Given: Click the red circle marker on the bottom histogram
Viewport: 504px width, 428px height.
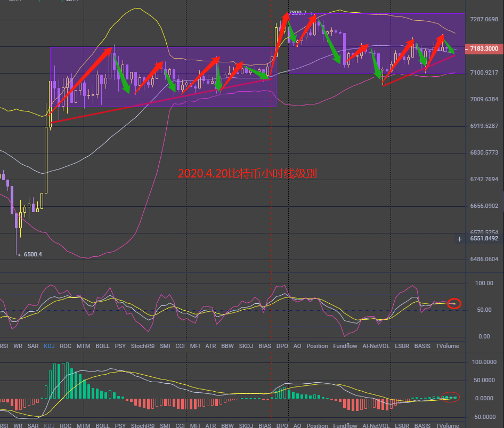Looking at the screenshot, I should [451, 398].
